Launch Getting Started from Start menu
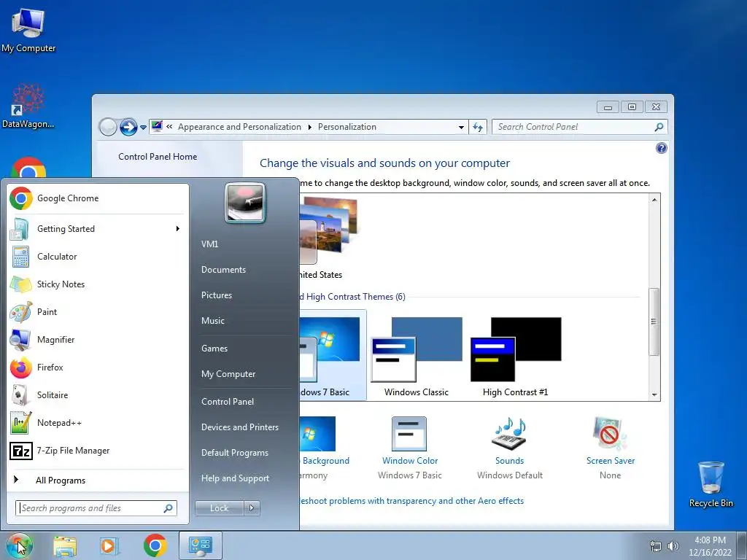 (96, 228)
